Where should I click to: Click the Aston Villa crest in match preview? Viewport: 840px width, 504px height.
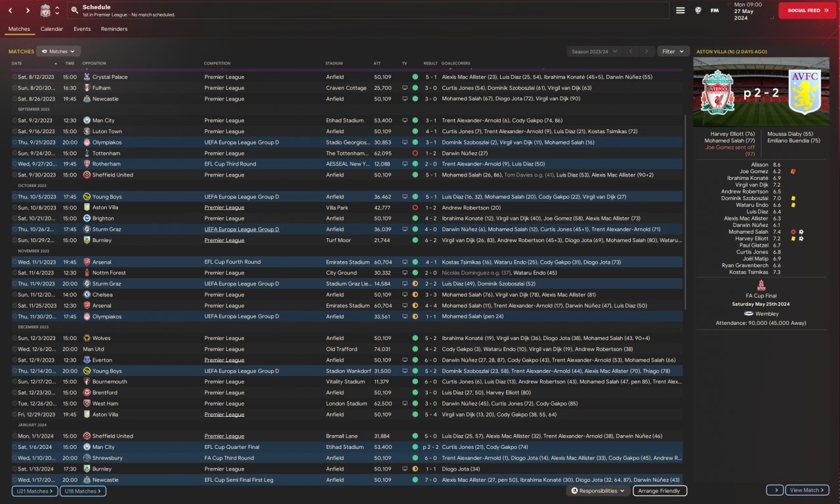point(805,92)
